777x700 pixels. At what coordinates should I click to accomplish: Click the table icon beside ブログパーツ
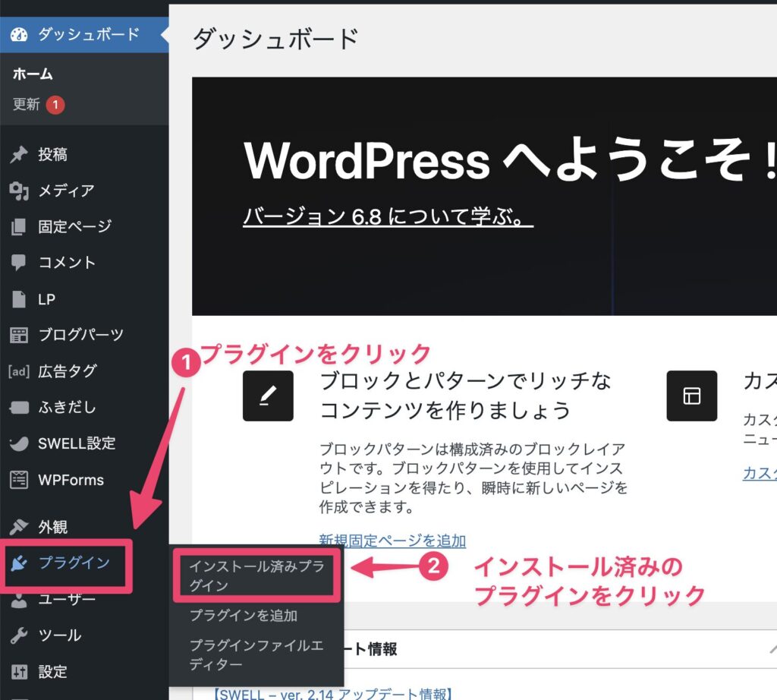(19, 335)
